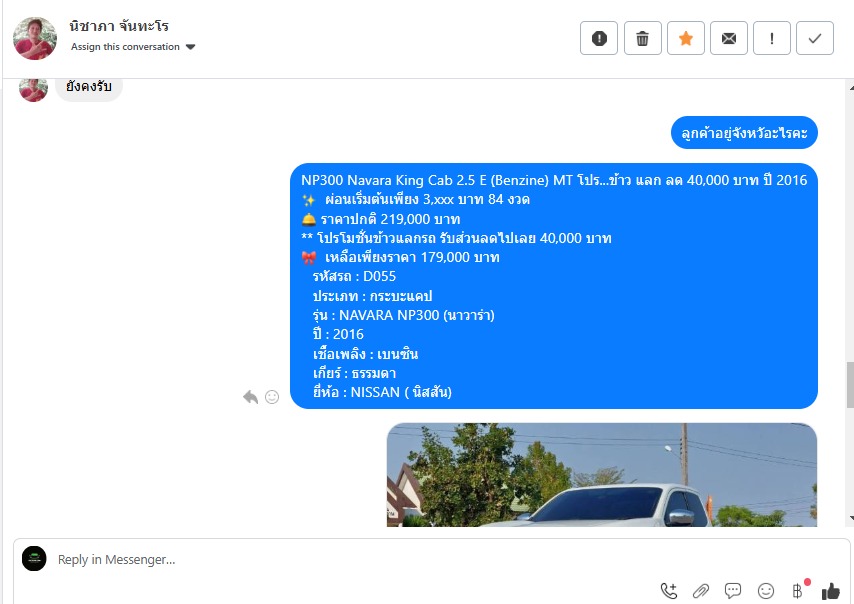The image size is (854, 604).
Task: Mark conversation as spam using exclamation-circle icon
Action: click(599, 38)
